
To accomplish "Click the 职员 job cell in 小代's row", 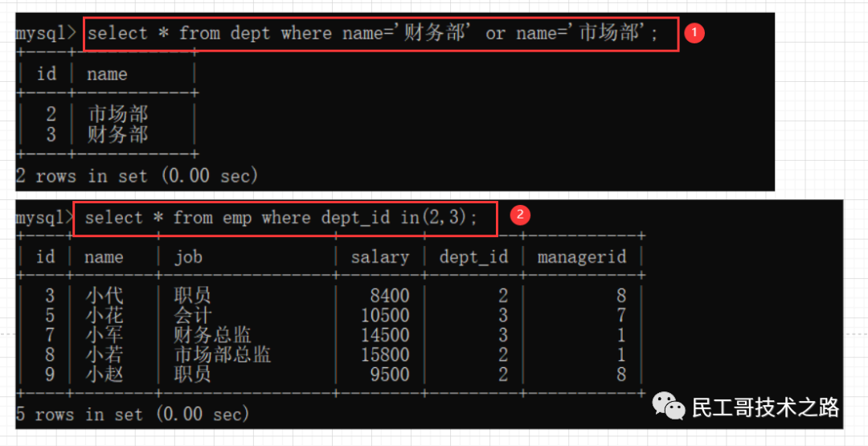I will (x=193, y=296).
